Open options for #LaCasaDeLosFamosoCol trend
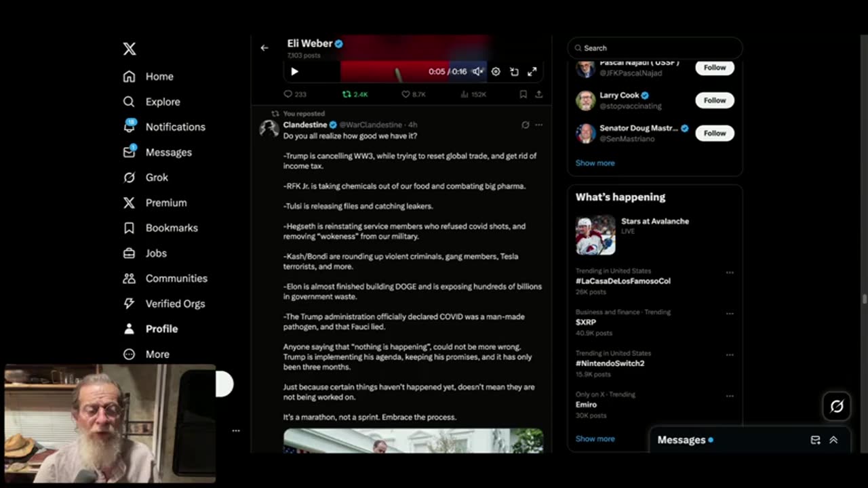The image size is (868, 488). (730, 272)
